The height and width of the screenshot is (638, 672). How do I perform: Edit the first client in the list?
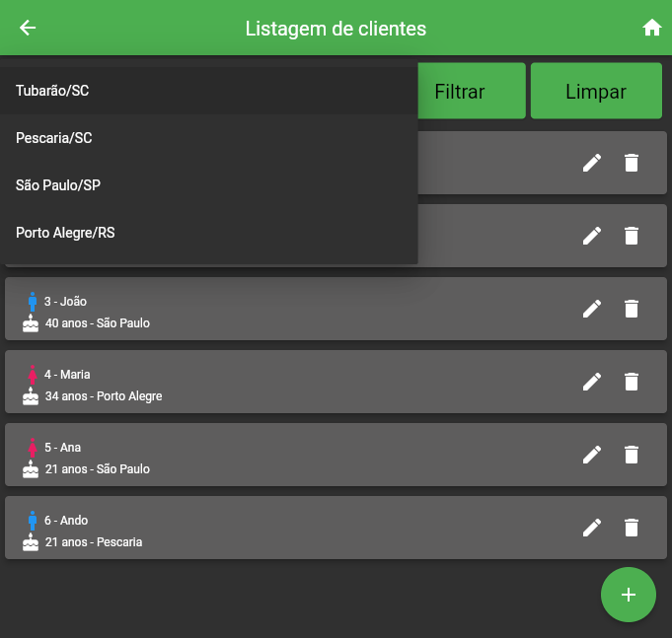tap(592, 163)
